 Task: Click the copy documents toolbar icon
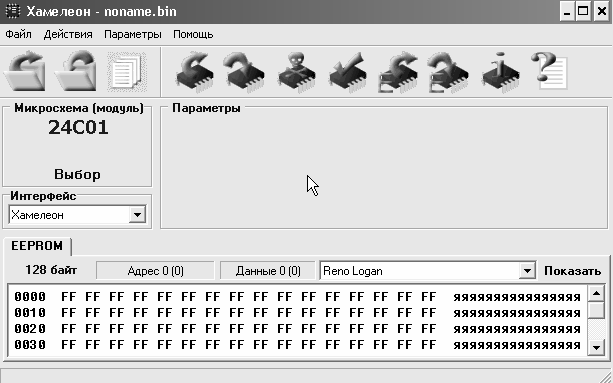127,72
